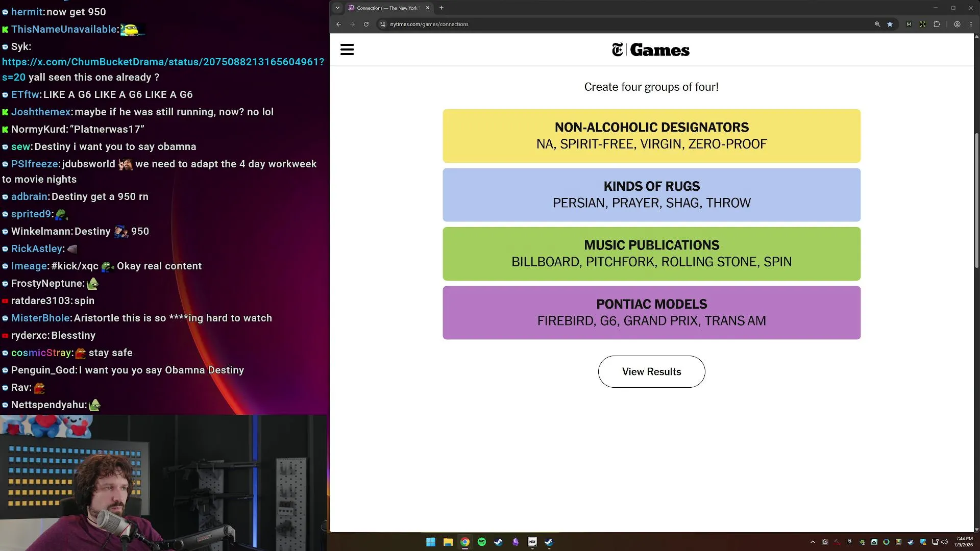
Task: Click the blue Kinds of Rugs group
Action: tap(651, 194)
